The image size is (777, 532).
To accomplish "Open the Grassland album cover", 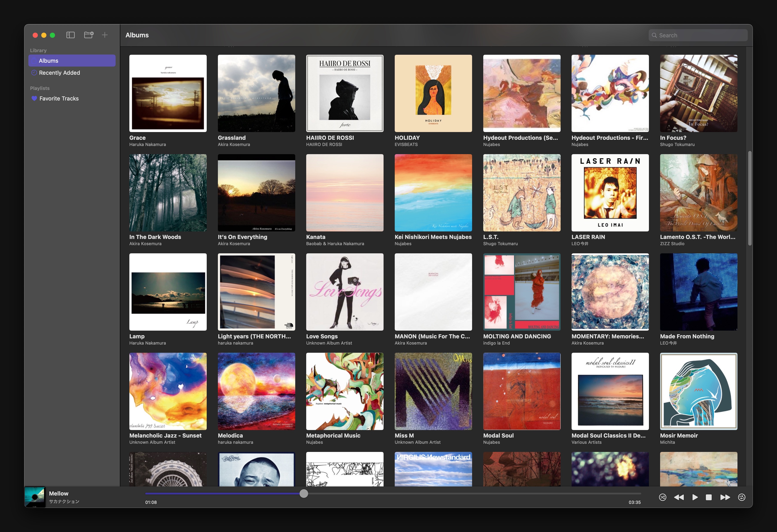I will (x=256, y=93).
